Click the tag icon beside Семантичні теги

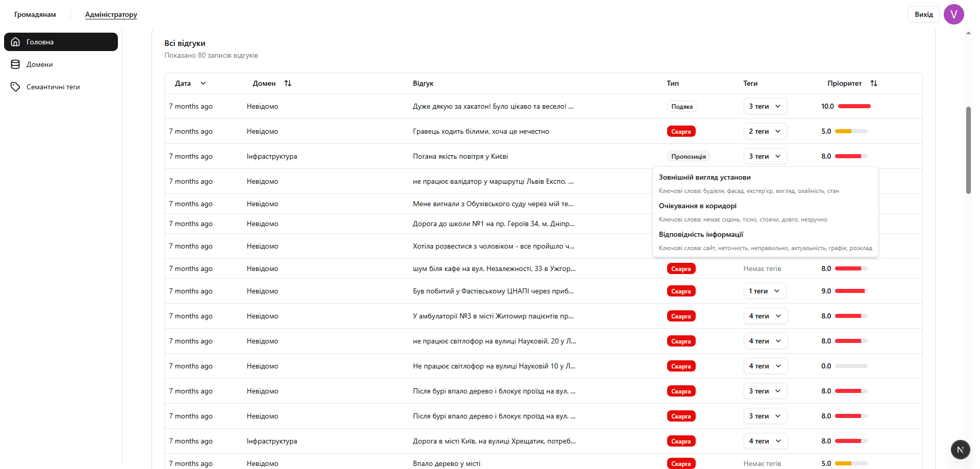point(15,87)
